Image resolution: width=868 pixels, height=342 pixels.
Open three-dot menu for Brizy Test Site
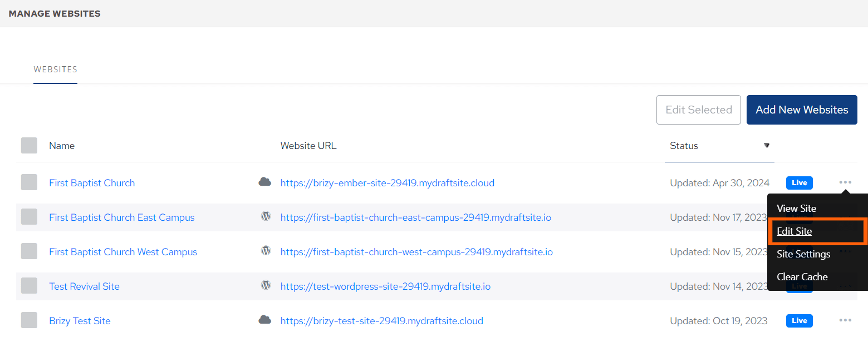[x=845, y=320]
